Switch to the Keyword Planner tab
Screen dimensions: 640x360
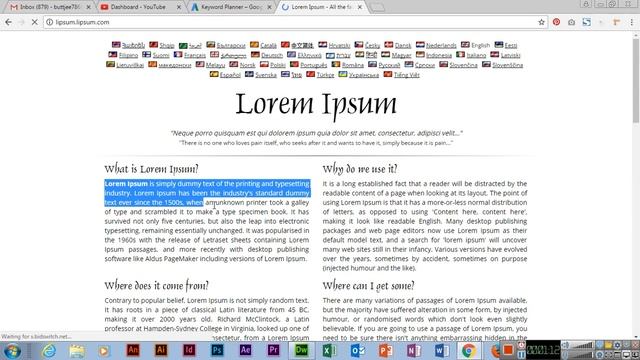tap(231, 7)
